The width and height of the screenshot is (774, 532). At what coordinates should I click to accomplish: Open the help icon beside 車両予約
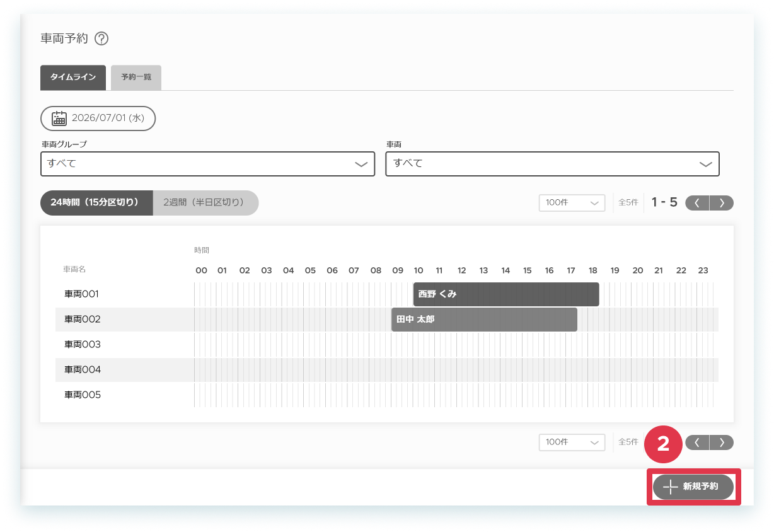[101, 38]
